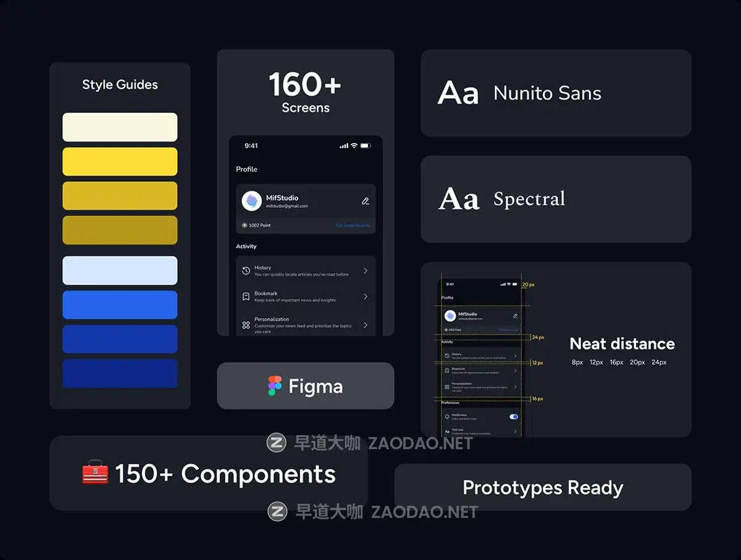Image resolution: width=741 pixels, height=560 pixels.
Task: Expand the Personalization chevron in the large mockup
Action: (x=366, y=325)
